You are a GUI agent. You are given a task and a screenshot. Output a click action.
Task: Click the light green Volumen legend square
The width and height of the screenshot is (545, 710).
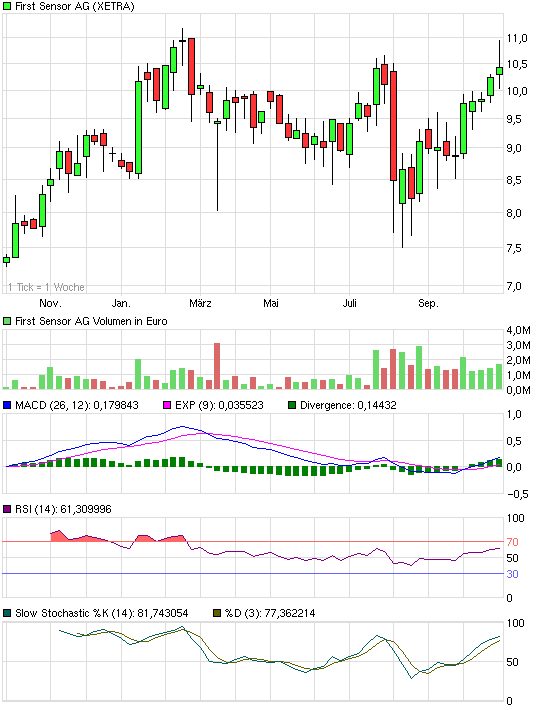[7, 321]
